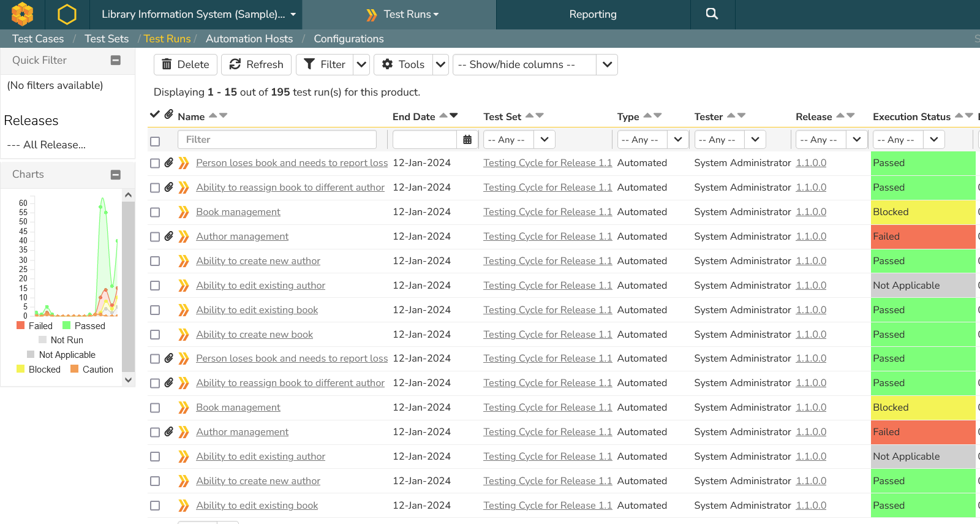Click the calendar icon in End Date filter
The width and height of the screenshot is (980, 524).
coord(467,140)
